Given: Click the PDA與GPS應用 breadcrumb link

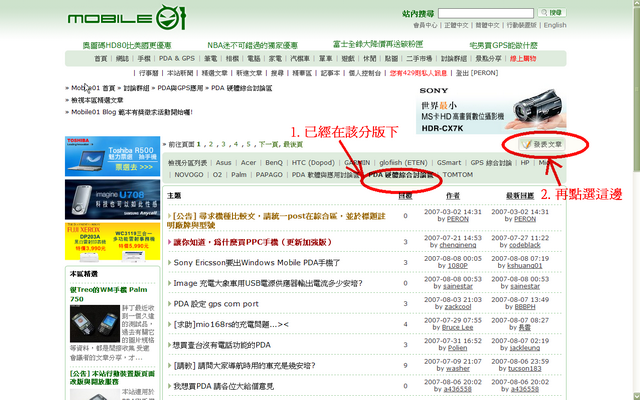Looking at the screenshot, I should (180, 88).
